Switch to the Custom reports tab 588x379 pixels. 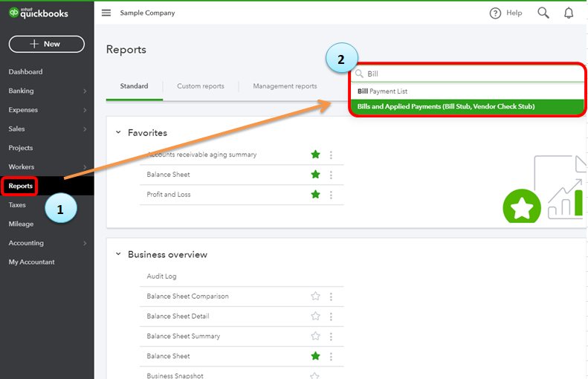[x=200, y=86]
